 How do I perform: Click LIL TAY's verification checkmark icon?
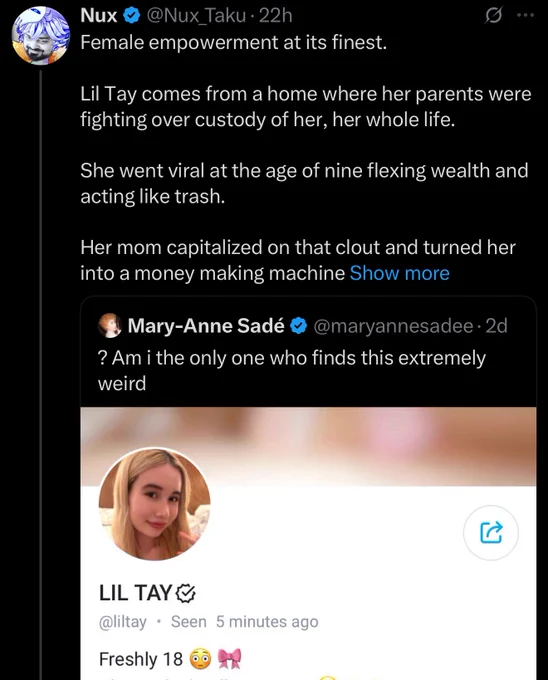click(x=186, y=593)
